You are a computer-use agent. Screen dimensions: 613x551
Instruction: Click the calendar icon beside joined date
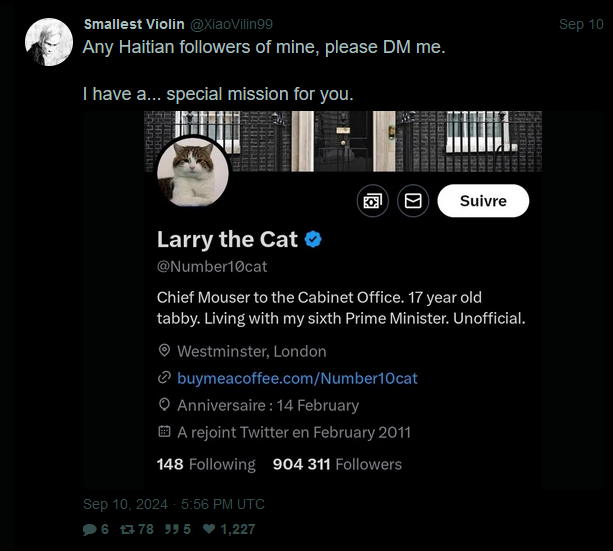(x=165, y=432)
